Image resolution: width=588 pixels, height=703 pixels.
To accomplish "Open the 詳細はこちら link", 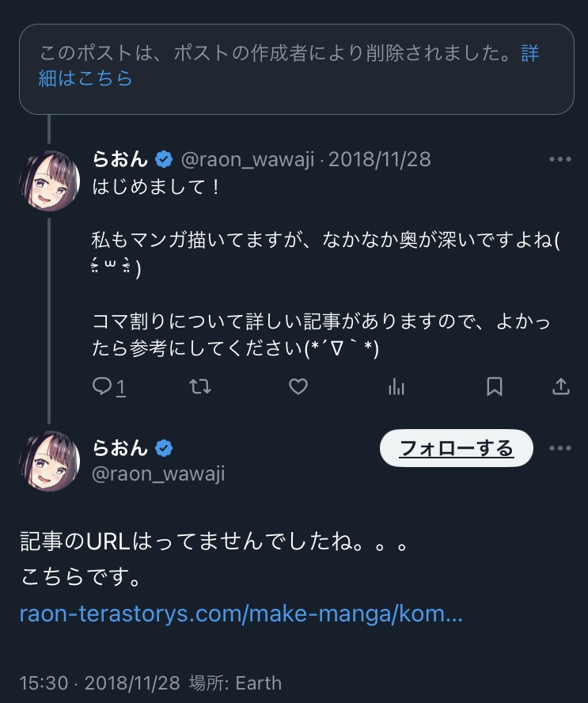I will coord(85,78).
